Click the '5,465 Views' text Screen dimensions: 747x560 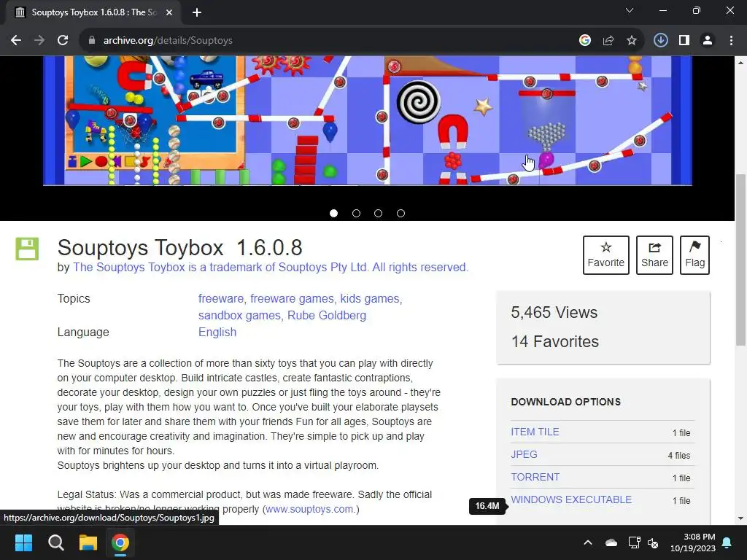click(554, 312)
